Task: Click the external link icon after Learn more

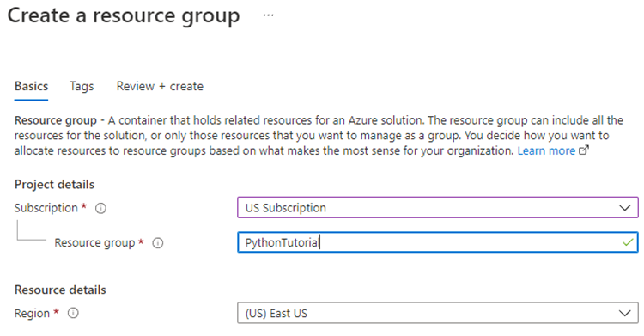Action: pyautogui.click(x=584, y=150)
